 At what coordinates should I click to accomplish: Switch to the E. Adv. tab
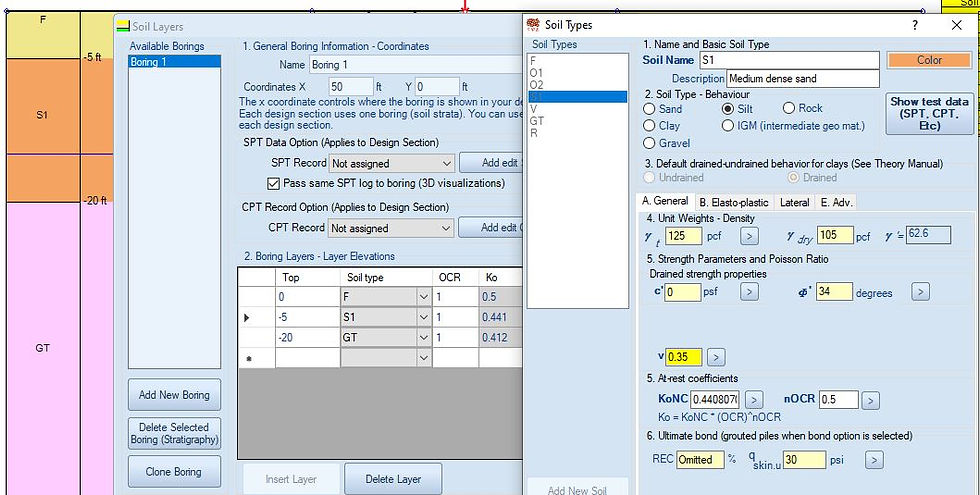pyautogui.click(x=836, y=202)
